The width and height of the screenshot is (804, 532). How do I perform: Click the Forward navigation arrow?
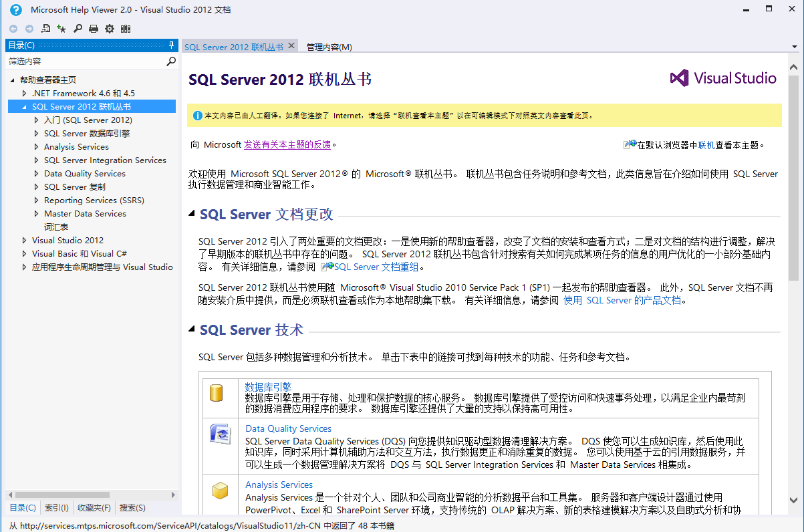click(x=29, y=29)
